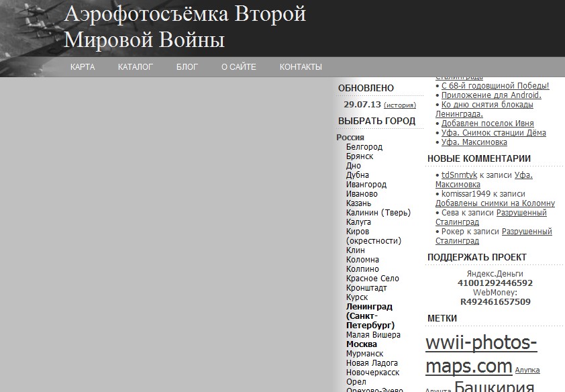Viewport: 565px width, 392px height.
Task: Open the О САЙТЕ page
Action: 238,67
